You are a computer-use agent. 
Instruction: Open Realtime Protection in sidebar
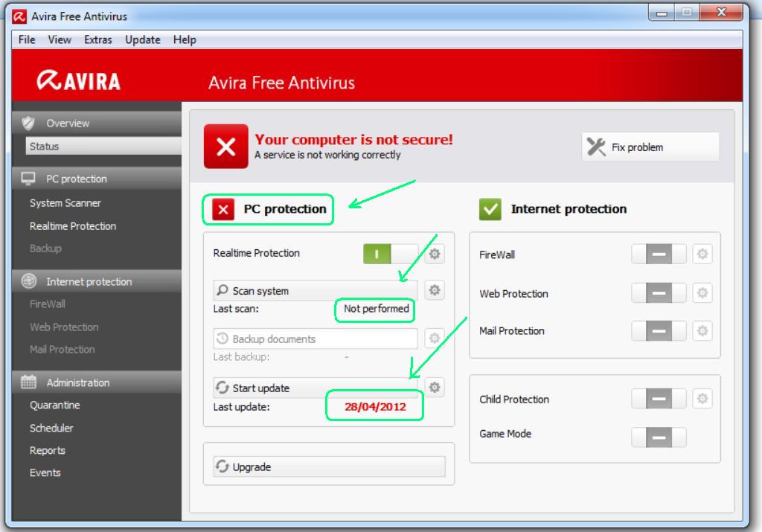(73, 226)
